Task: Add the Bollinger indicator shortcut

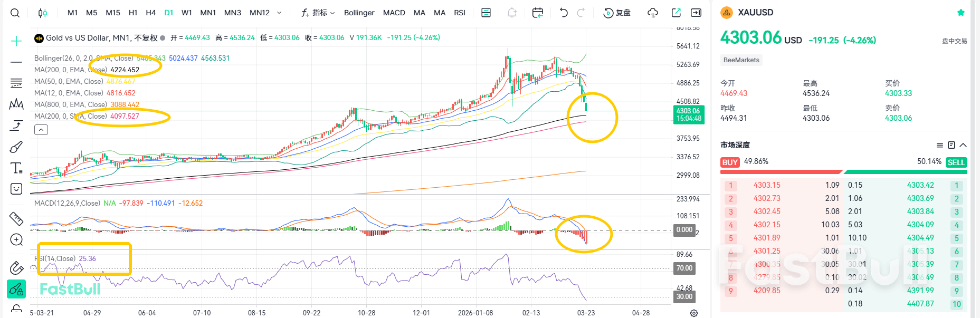Action: (x=359, y=13)
